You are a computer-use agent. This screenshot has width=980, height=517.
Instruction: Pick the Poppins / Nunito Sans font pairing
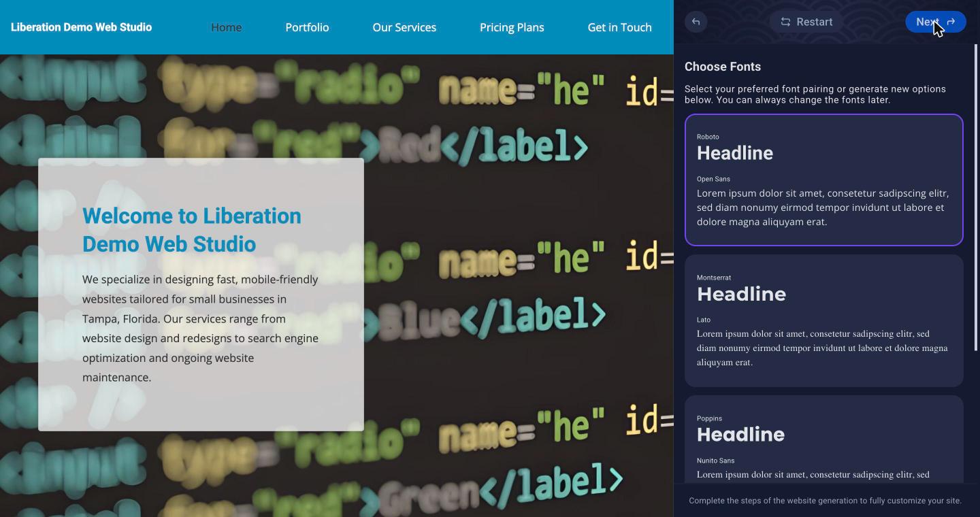(x=824, y=439)
